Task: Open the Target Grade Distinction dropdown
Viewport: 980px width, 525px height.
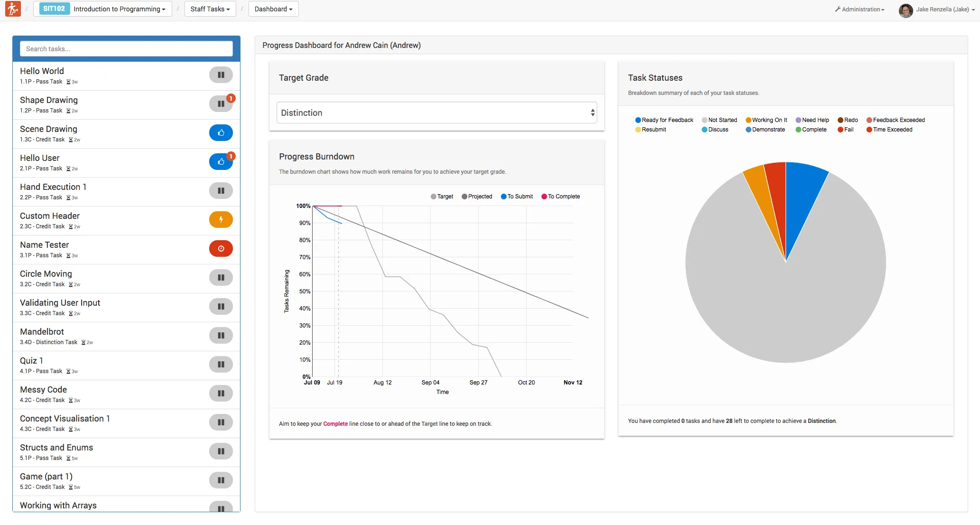Action: tap(436, 113)
